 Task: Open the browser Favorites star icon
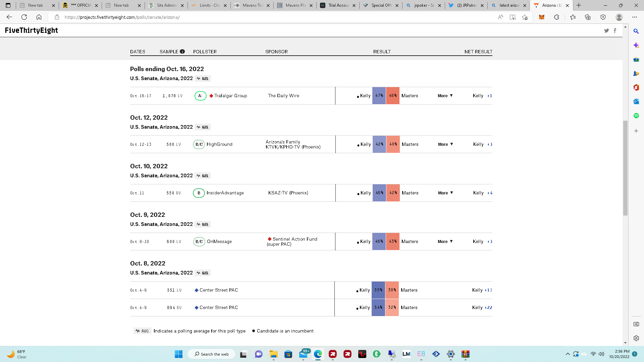(573, 17)
